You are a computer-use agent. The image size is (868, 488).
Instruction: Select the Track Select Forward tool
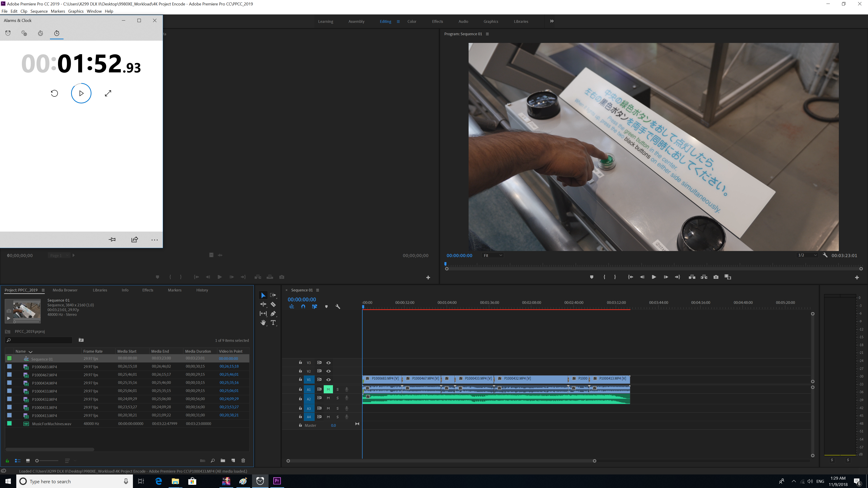[x=273, y=295]
